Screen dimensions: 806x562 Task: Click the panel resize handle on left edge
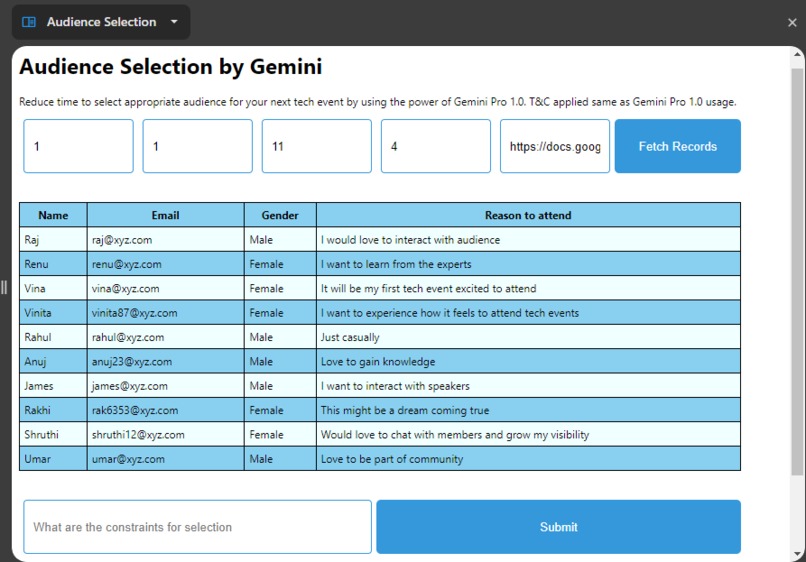point(4,287)
